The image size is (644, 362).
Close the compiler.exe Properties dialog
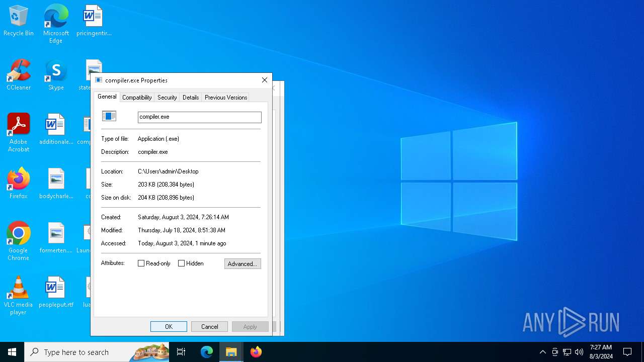pyautogui.click(x=265, y=80)
